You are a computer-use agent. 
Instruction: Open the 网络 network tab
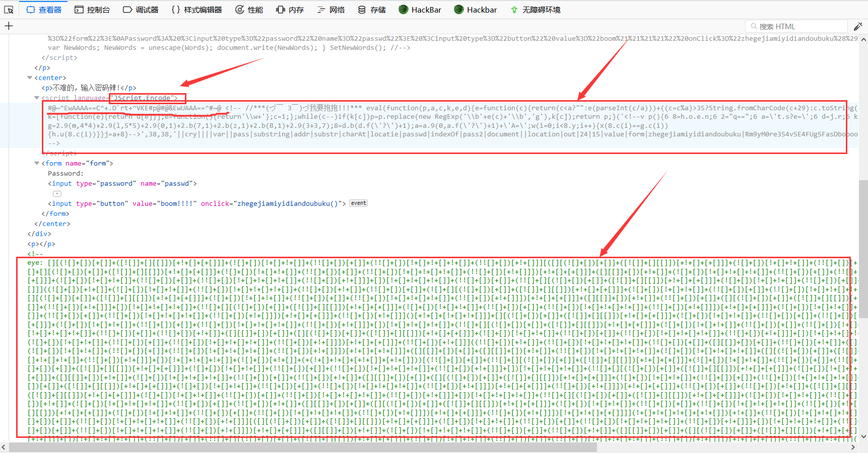click(x=331, y=10)
